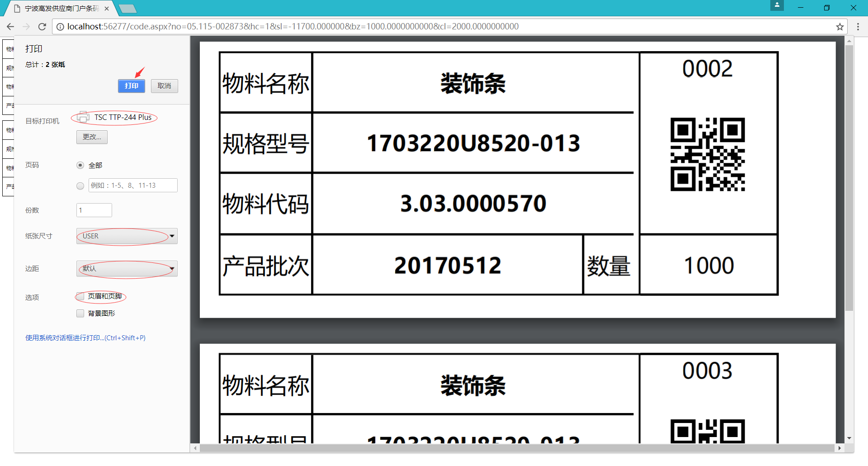Change the destination printer with 更改
The image size is (868, 466).
[x=92, y=137]
